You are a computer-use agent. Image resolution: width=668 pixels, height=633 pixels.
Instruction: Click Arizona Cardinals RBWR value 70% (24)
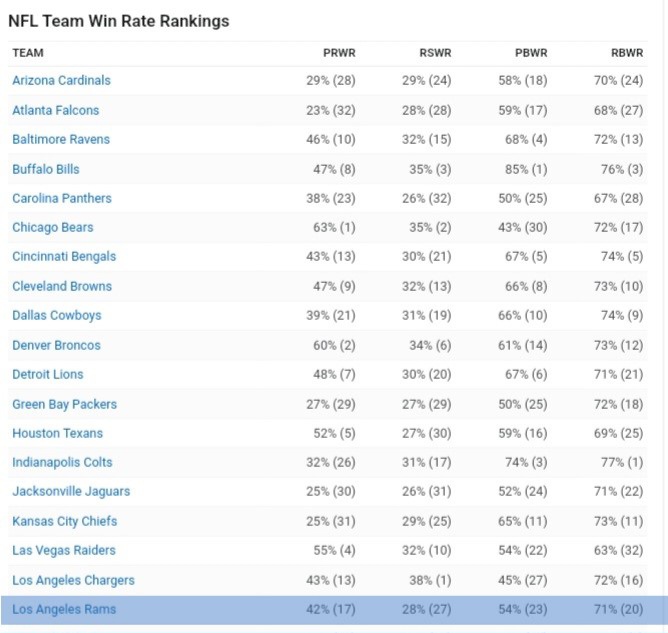[619, 81]
